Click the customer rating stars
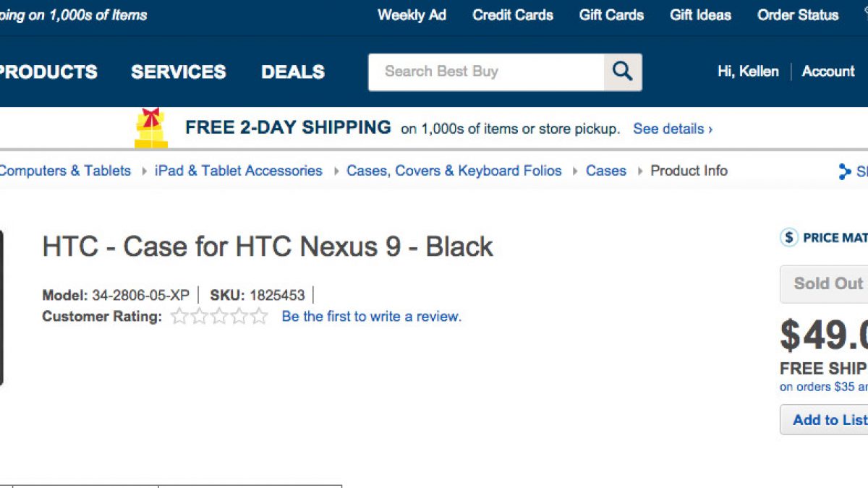This screenshot has height=488, width=868. click(219, 317)
